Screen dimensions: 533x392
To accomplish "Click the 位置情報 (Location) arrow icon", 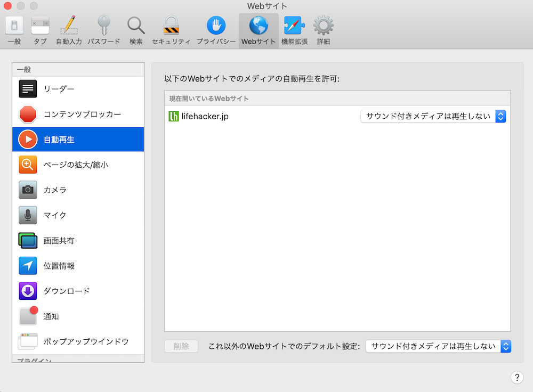I will pos(28,266).
